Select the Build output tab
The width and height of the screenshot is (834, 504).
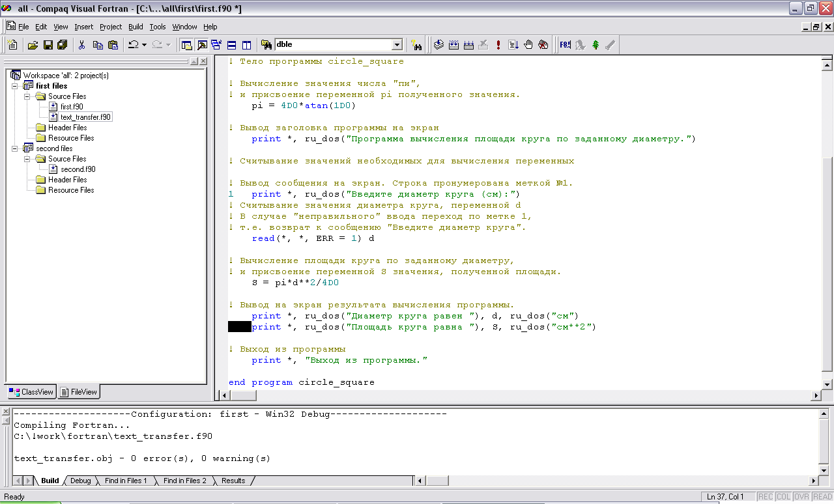50,481
